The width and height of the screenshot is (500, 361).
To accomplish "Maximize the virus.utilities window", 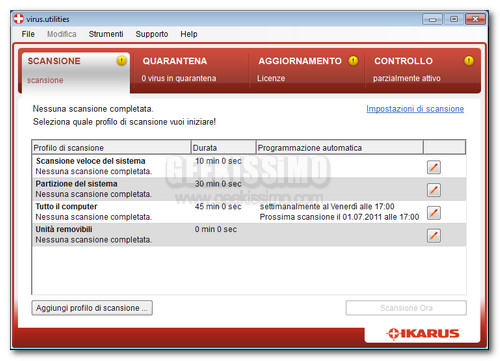I will point(453,19).
